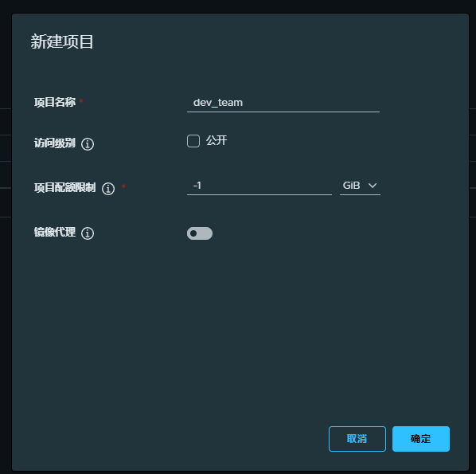Click the 项目名称 label
476x474 pixels.
55,103
